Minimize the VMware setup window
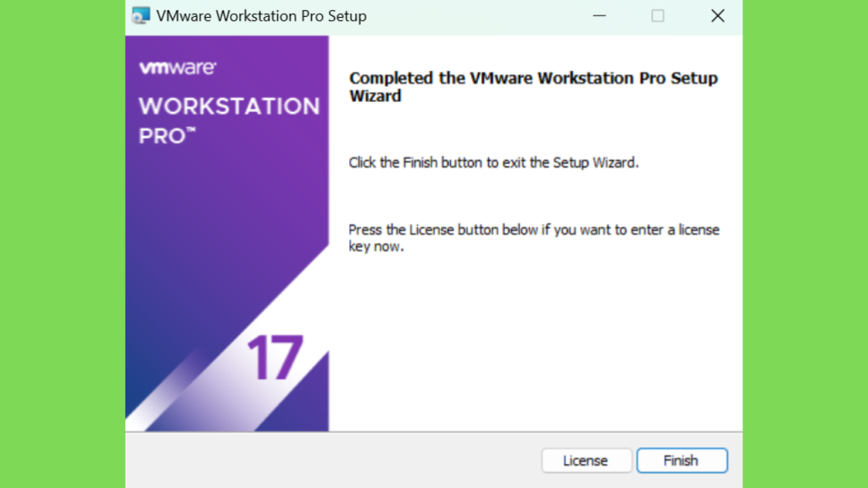 point(599,16)
